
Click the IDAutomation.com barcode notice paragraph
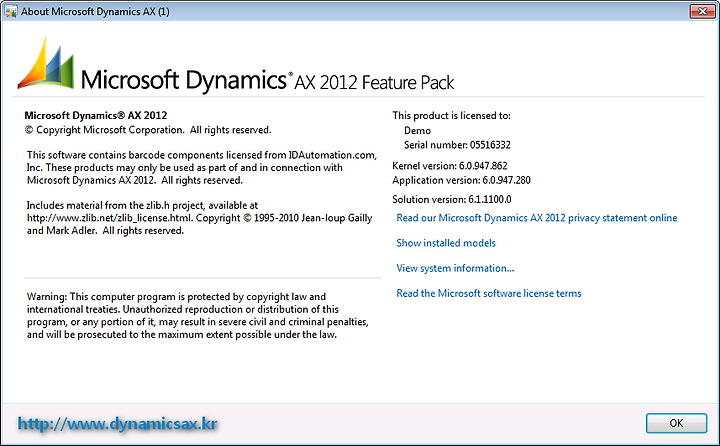[202, 168]
